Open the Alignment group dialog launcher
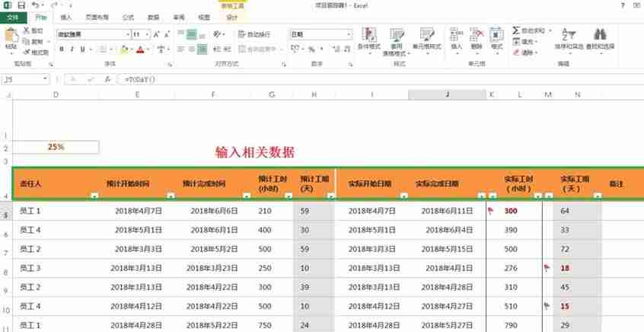This screenshot has width=644, height=332. click(x=284, y=65)
